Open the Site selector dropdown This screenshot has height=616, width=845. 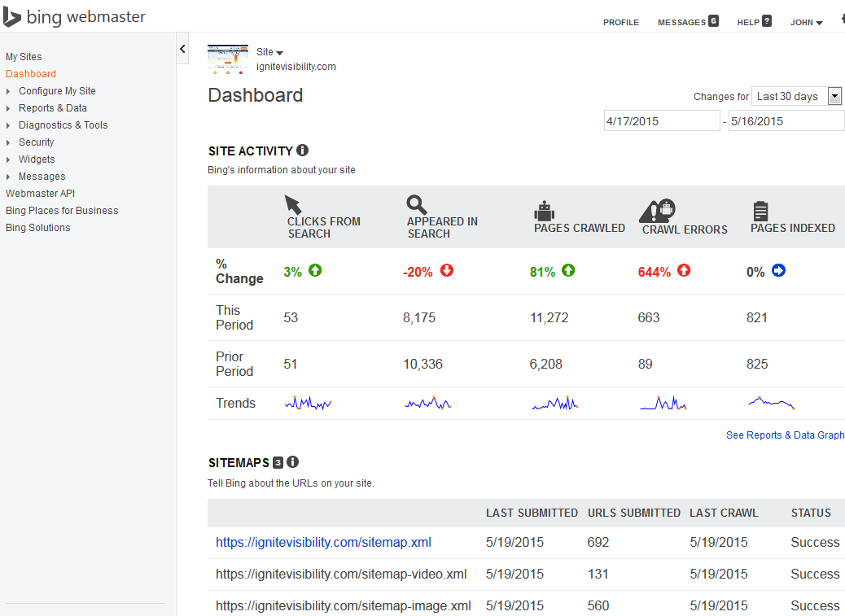pos(270,52)
